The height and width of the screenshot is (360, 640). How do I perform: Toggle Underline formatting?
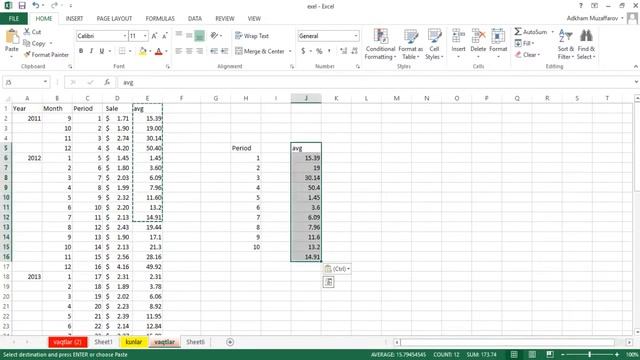pos(102,51)
